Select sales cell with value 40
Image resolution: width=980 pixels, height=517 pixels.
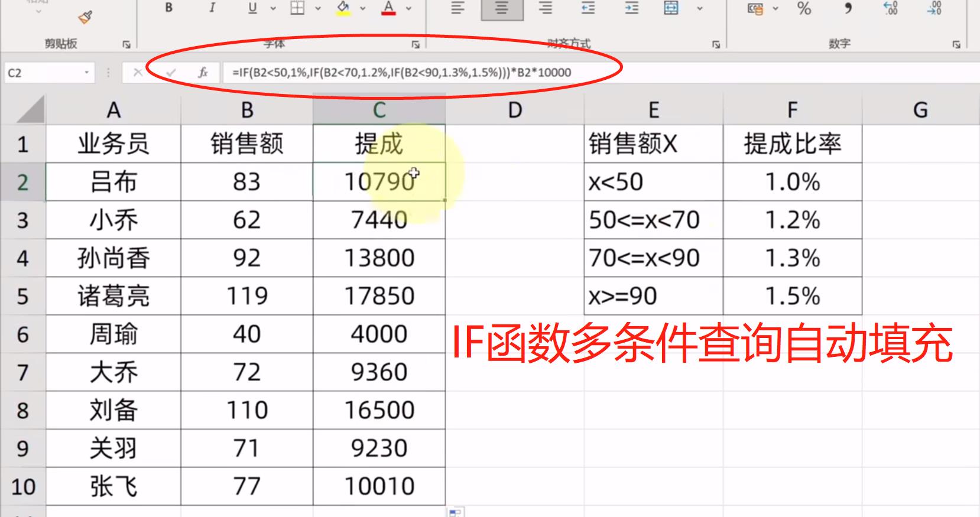(x=247, y=334)
